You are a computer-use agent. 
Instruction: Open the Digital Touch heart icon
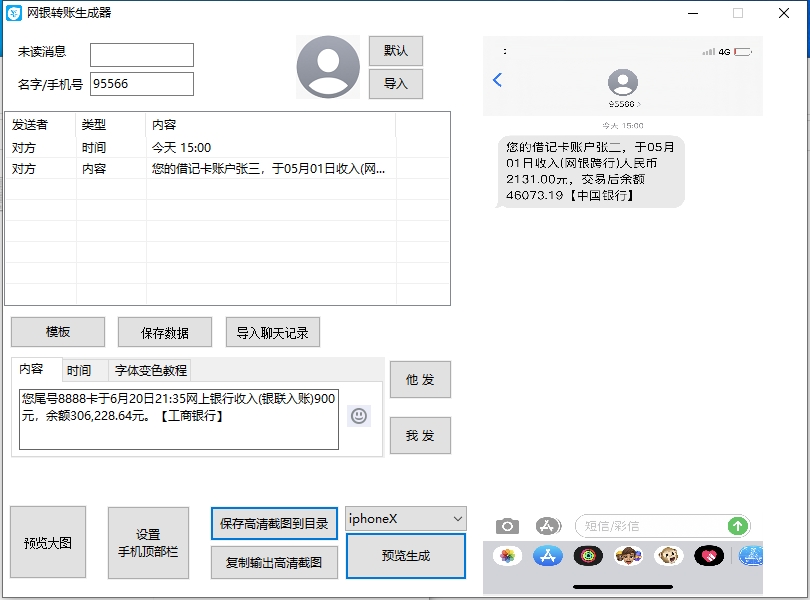pos(708,556)
